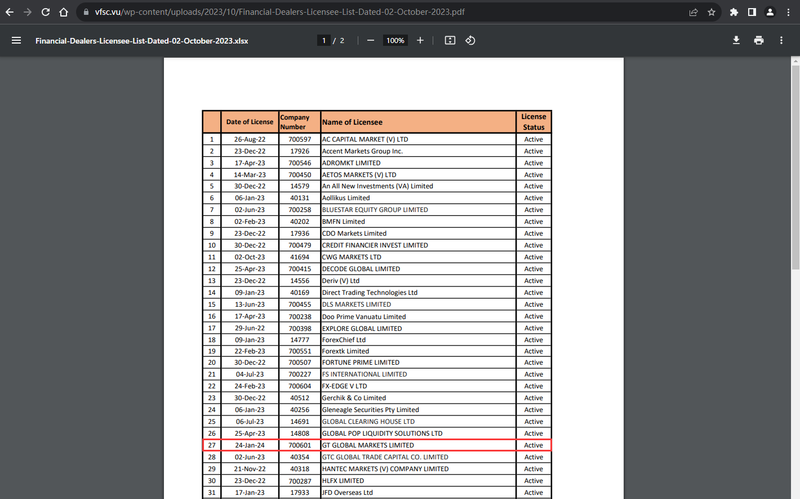Click the 'Date of License' column header
800x499 pixels.
click(x=249, y=122)
